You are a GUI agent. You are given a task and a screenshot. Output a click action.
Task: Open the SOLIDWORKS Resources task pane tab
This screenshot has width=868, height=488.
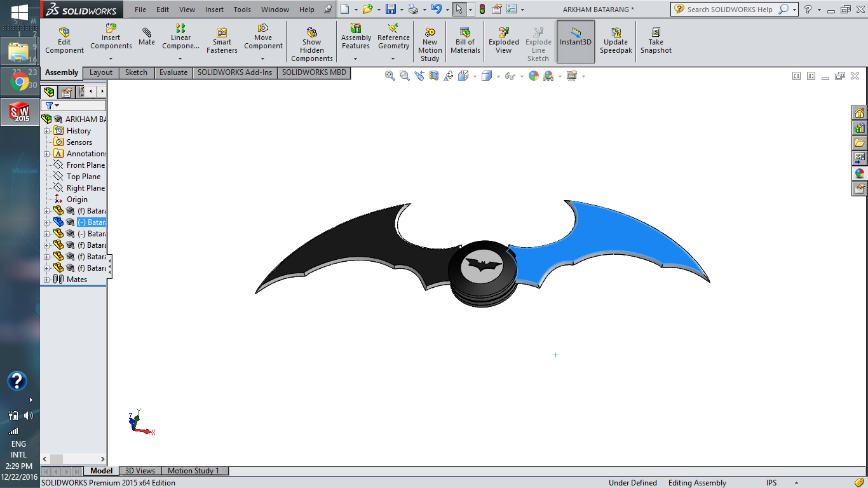pos(860,113)
